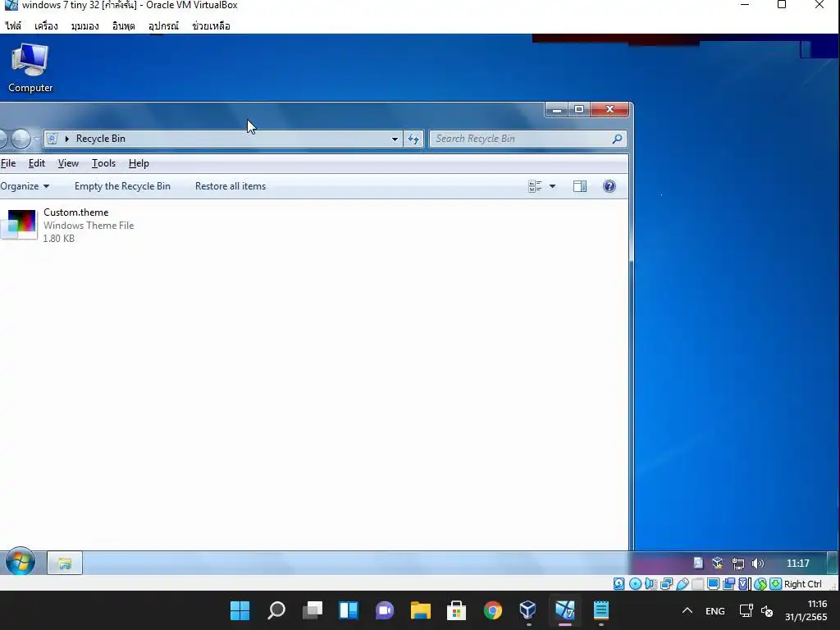Click the ENG language indicator
The width and height of the screenshot is (840, 630).
(x=715, y=610)
